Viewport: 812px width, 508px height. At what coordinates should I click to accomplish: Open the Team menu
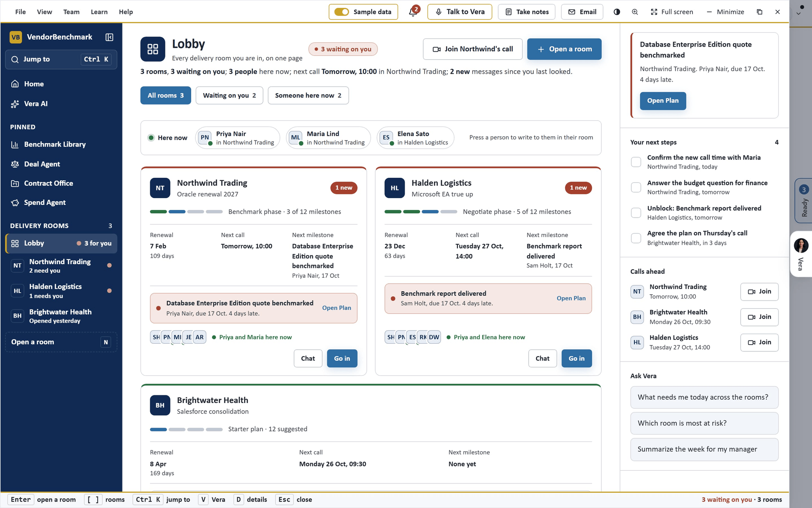pyautogui.click(x=71, y=12)
